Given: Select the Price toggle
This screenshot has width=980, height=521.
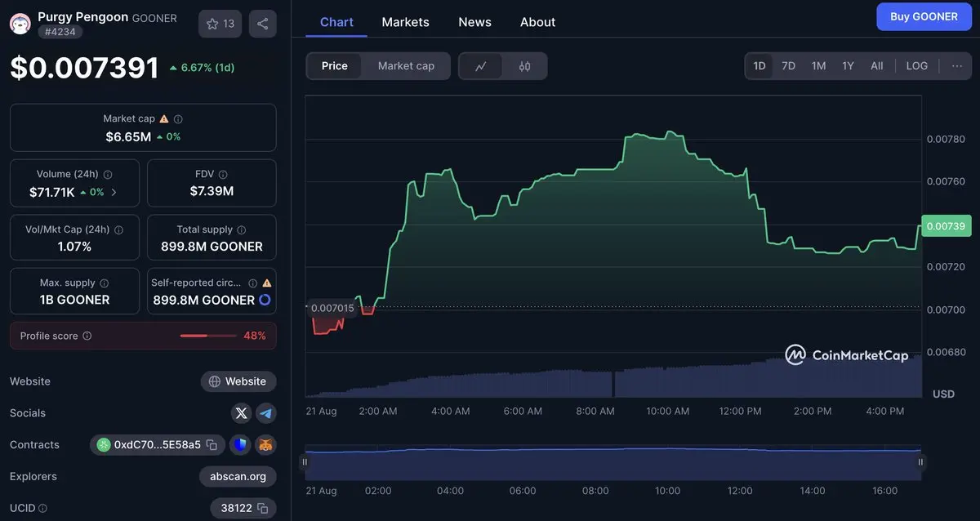Looking at the screenshot, I should [x=335, y=66].
